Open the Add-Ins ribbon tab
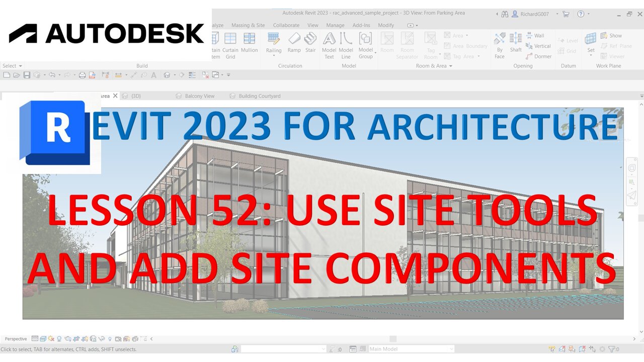This screenshot has height=362, width=644. (x=361, y=25)
